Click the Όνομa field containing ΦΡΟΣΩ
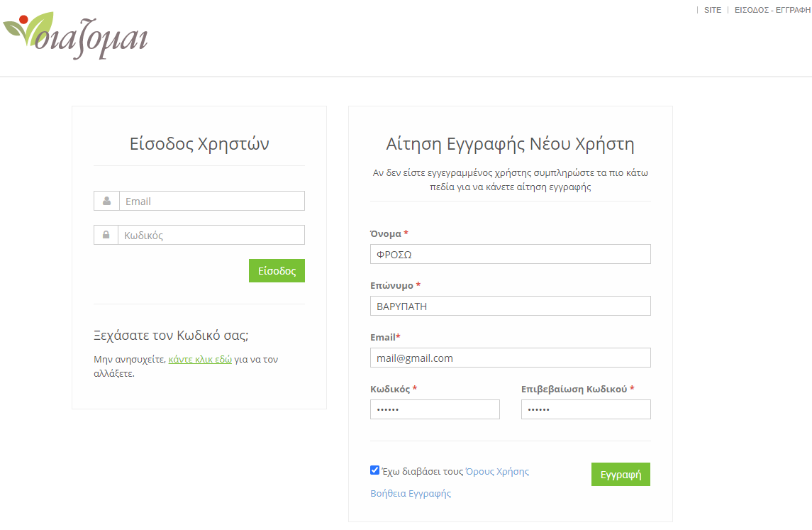This screenshot has height=530, width=812. click(510, 254)
